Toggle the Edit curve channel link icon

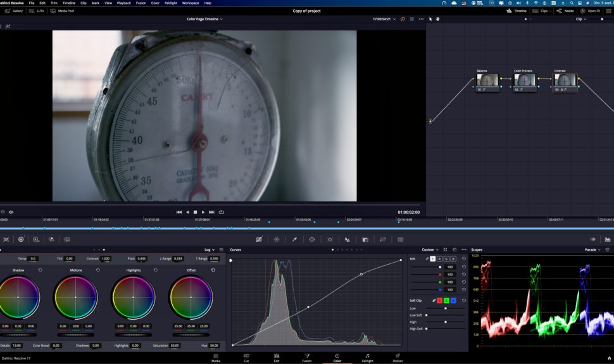pyautogui.click(x=426, y=258)
